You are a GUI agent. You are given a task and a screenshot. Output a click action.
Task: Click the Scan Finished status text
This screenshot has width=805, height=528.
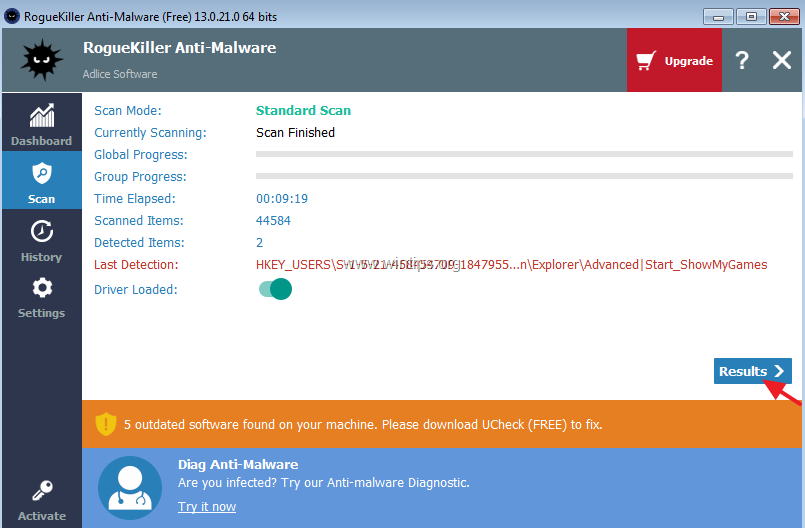click(x=295, y=133)
